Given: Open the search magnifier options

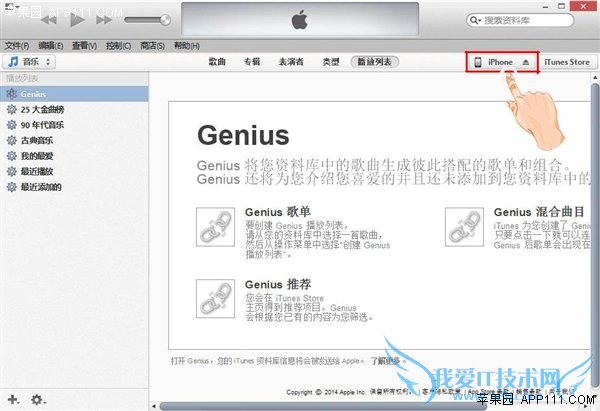Looking at the screenshot, I should (x=475, y=20).
